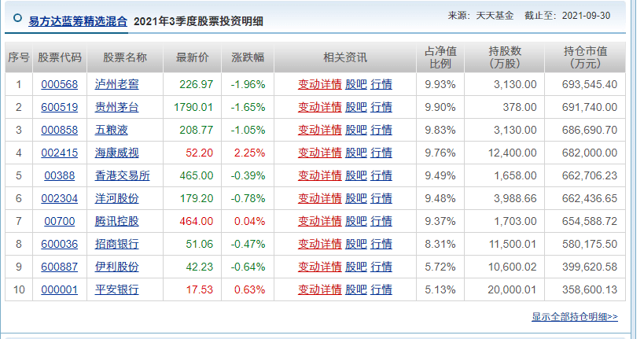Click stock code 600887 link
The image size is (644, 339).
point(61,267)
